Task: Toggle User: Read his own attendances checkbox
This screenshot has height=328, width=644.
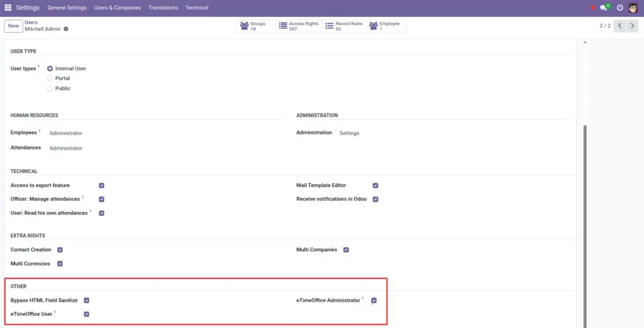Action: (101, 213)
